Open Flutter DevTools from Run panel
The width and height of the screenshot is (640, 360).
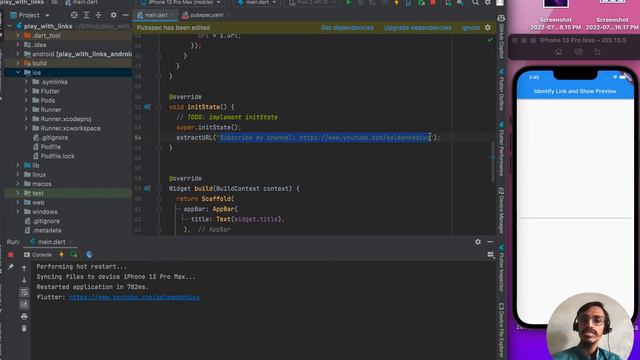pyautogui.click(x=89, y=254)
